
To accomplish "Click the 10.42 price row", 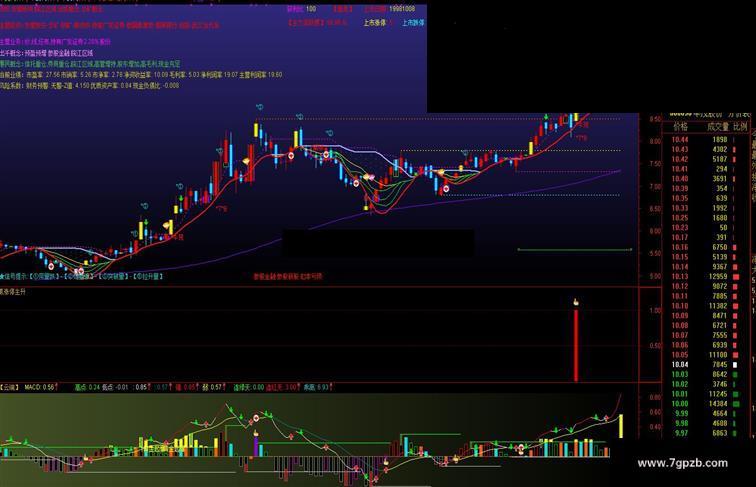I will pyautogui.click(x=705, y=159).
